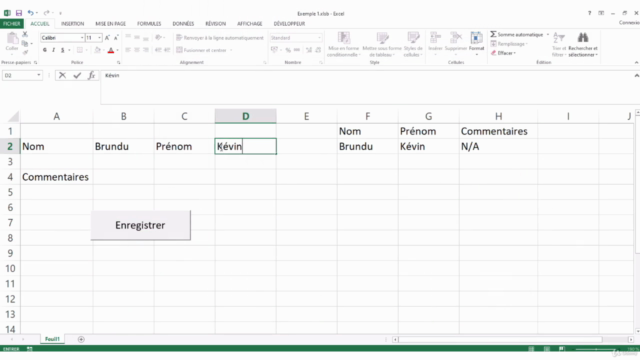Open the FICHIER tab
The width and height of the screenshot is (640, 360).
pos(12,24)
